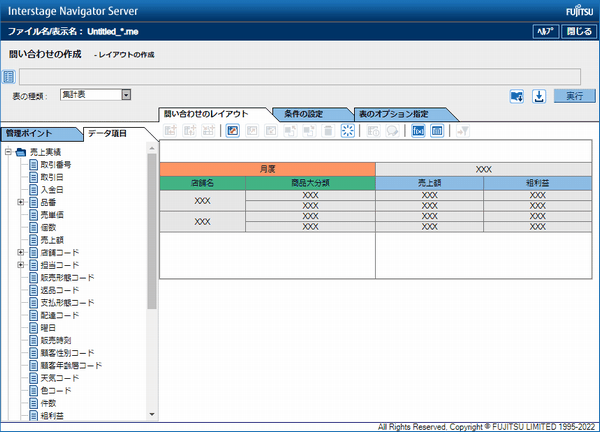Screen dimensions: 600x432
Task: Expand the 品番 tree node
Action: (x=21, y=202)
